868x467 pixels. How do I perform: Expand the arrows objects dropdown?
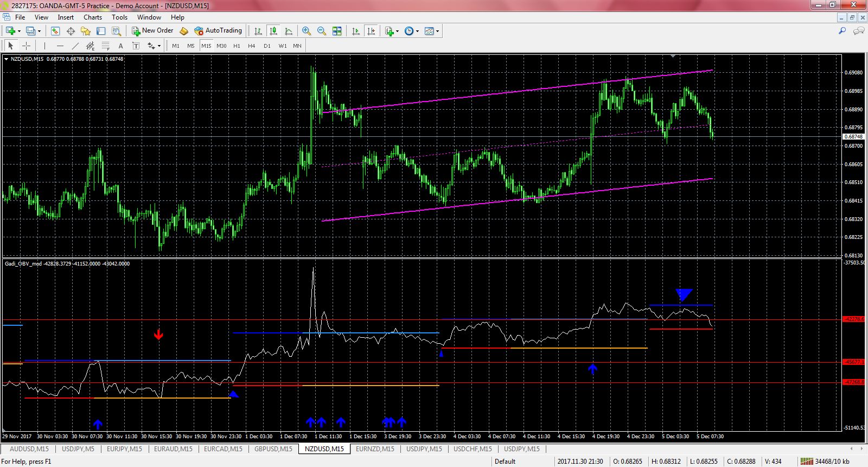point(159,46)
